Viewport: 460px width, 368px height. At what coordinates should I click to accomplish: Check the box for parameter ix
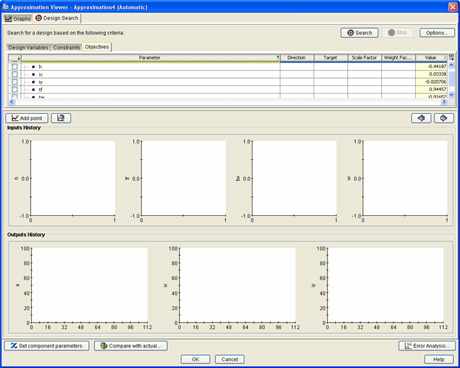point(15,74)
